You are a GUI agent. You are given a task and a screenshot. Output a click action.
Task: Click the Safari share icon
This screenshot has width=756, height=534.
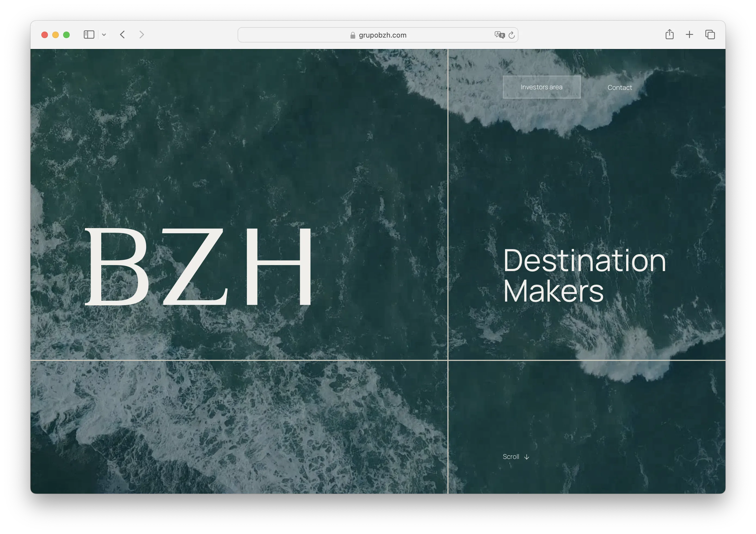pos(669,35)
